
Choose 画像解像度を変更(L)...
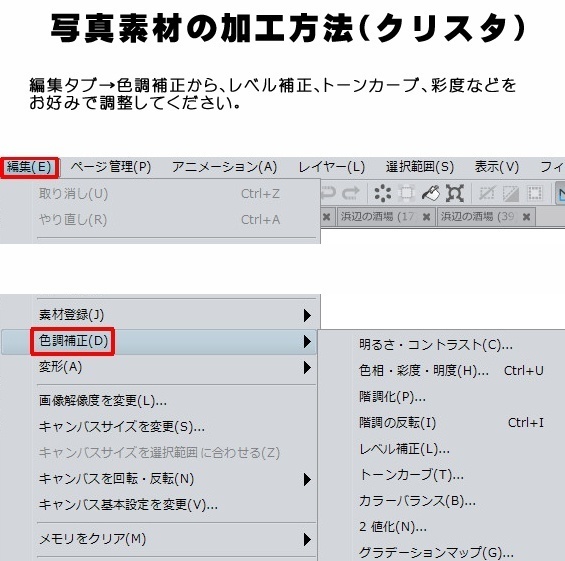tap(160, 401)
